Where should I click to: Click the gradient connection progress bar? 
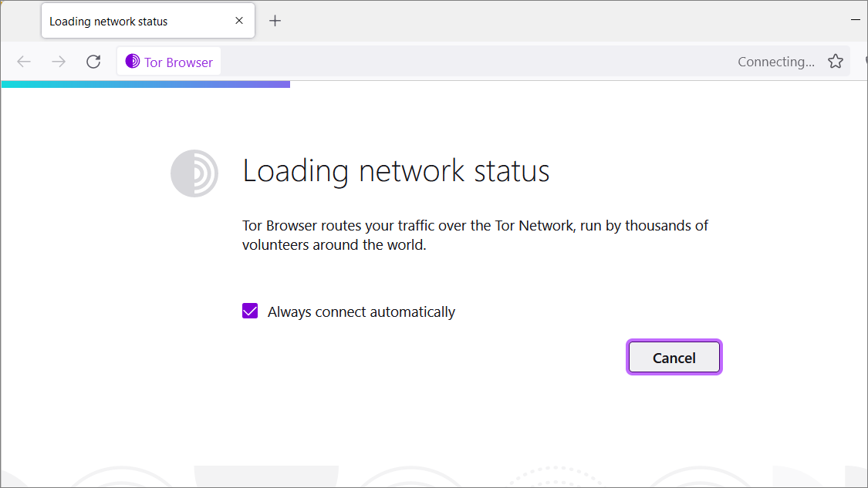pos(146,84)
